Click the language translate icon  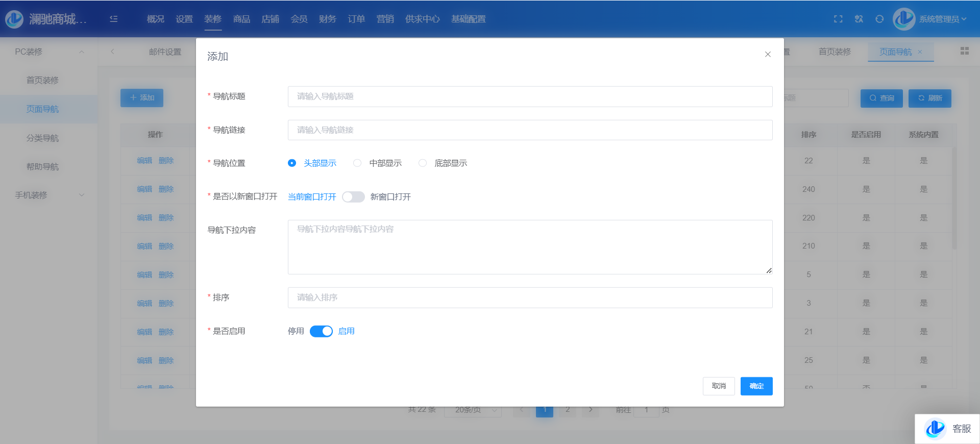pyautogui.click(x=859, y=19)
